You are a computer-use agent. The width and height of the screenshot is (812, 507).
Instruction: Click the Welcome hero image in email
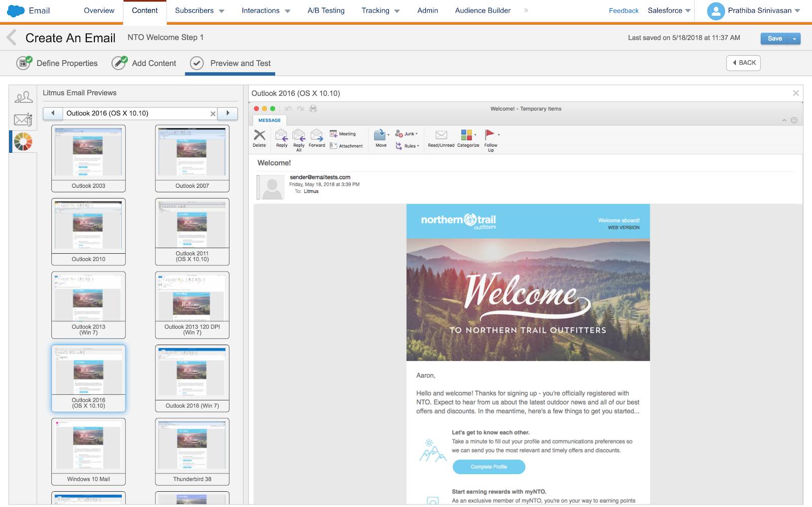click(528, 300)
